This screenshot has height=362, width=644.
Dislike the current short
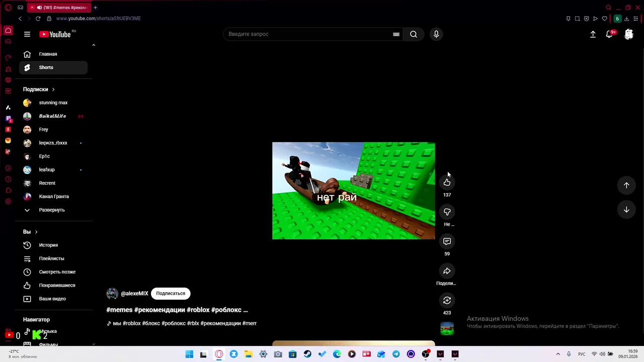tap(447, 212)
